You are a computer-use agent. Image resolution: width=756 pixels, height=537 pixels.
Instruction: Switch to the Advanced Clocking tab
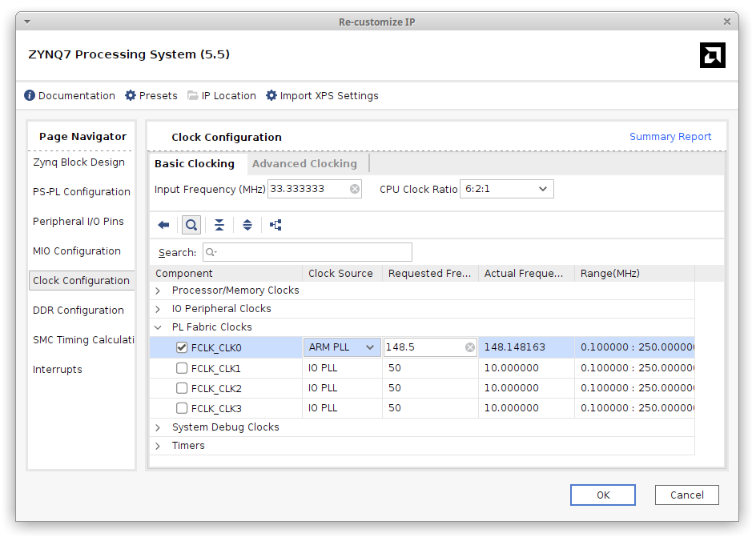pos(304,163)
